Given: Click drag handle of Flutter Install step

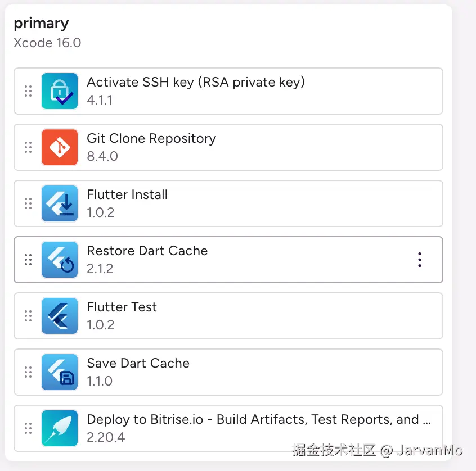Looking at the screenshot, I should (x=28, y=203).
